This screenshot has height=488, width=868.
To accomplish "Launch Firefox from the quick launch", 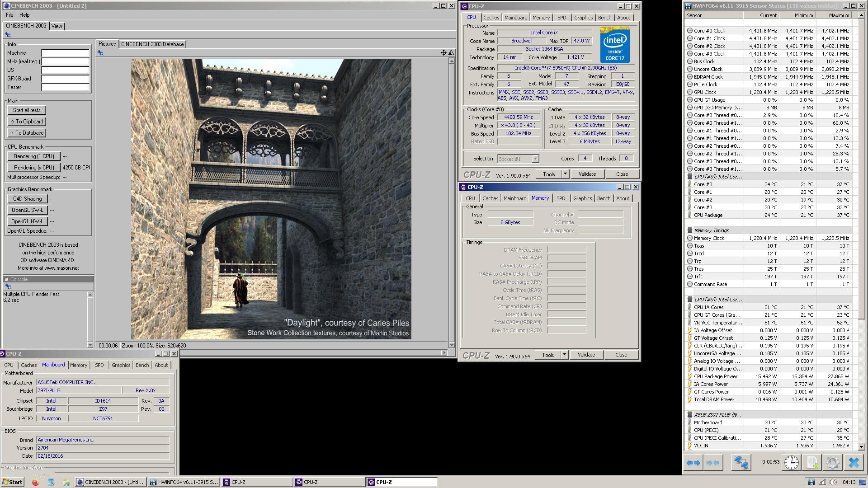I will [x=36, y=482].
